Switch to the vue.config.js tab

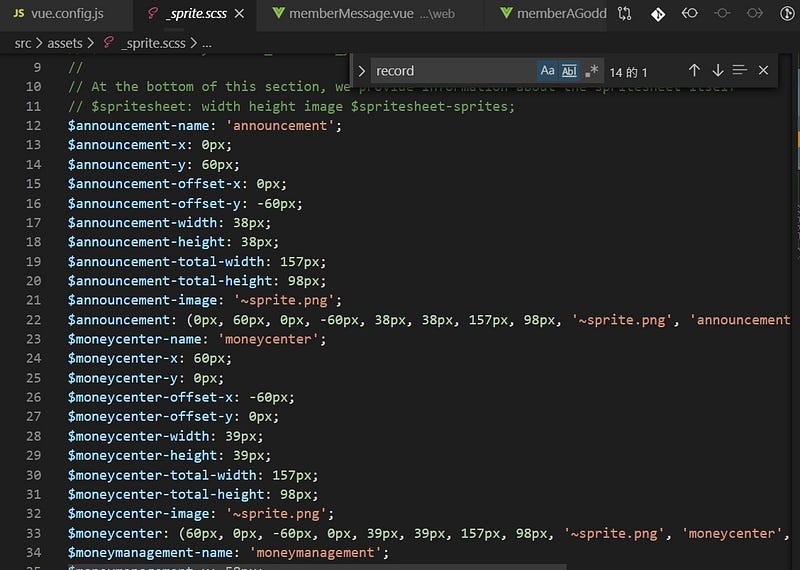point(58,14)
